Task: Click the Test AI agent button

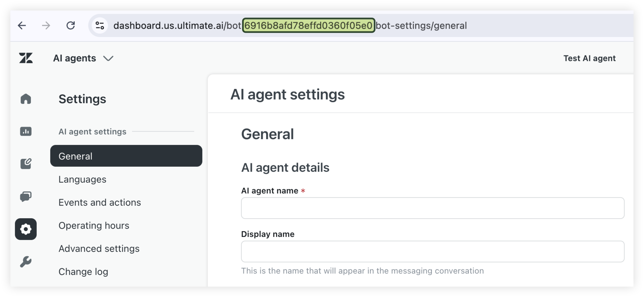Action: click(590, 58)
